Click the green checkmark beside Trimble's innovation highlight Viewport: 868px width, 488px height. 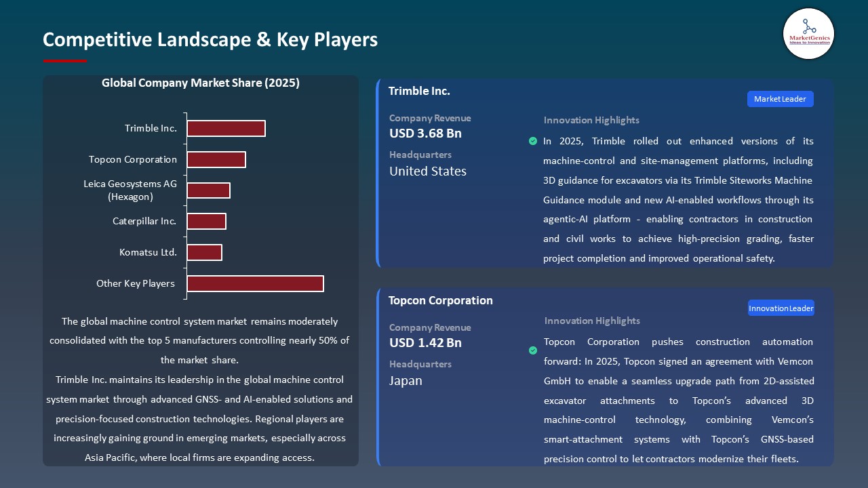pyautogui.click(x=533, y=141)
